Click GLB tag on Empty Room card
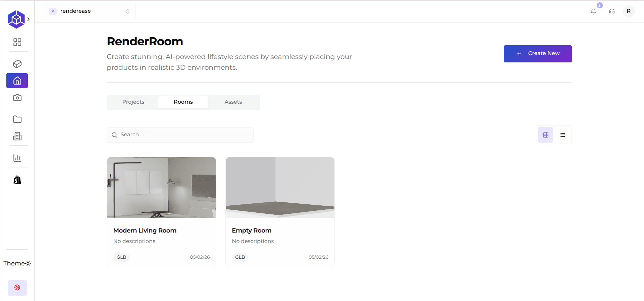The height and width of the screenshot is (301, 644). pyautogui.click(x=240, y=257)
